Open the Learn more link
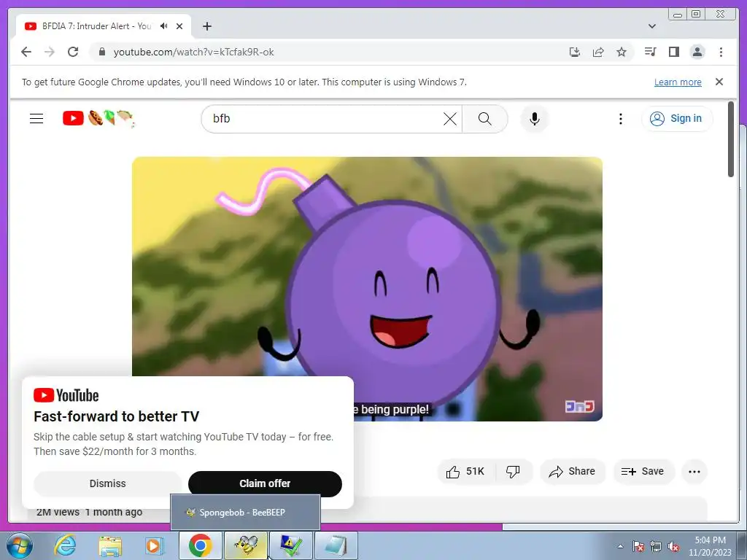The height and width of the screenshot is (560, 747). [678, 82]
